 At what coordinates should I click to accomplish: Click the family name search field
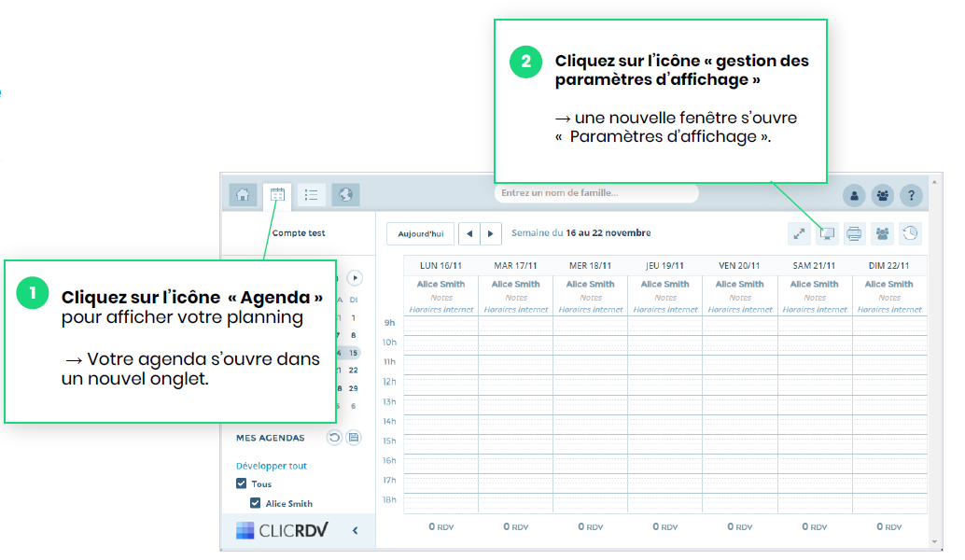coord(595,193)
